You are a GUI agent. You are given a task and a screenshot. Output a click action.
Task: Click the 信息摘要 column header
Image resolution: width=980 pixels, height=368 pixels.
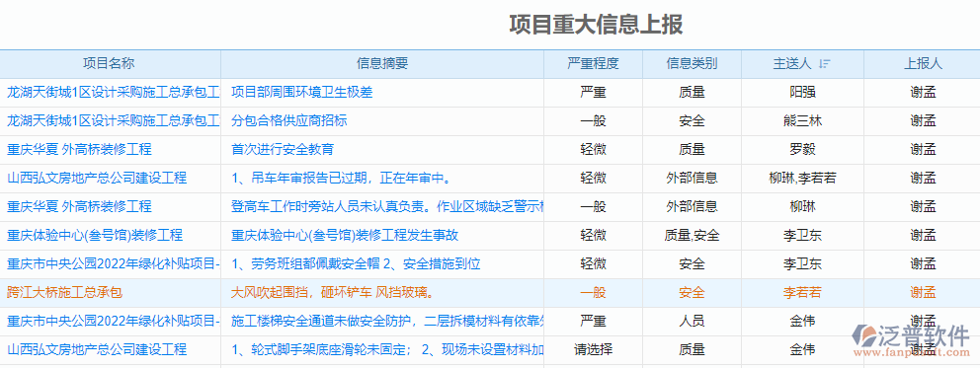(x=382, y=63)
